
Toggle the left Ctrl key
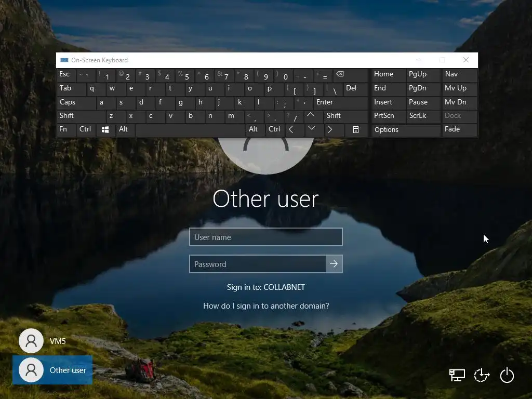pos(86,130)
